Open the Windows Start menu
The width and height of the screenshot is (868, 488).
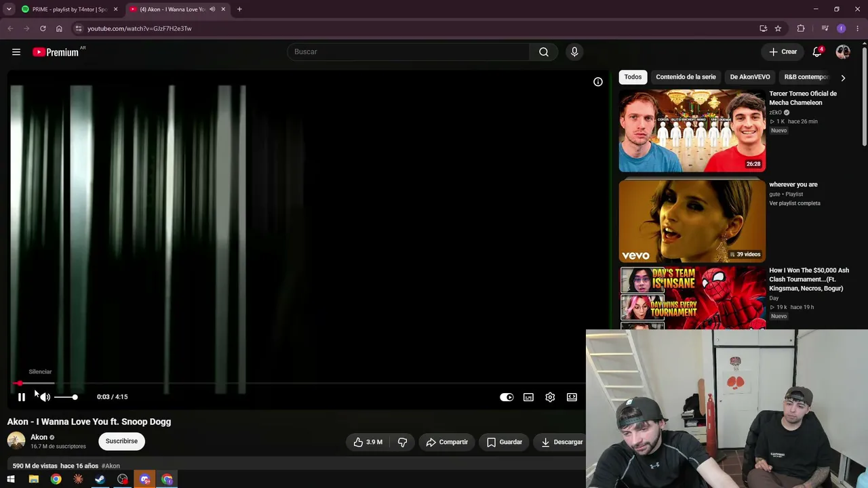(x=11, y=480)
